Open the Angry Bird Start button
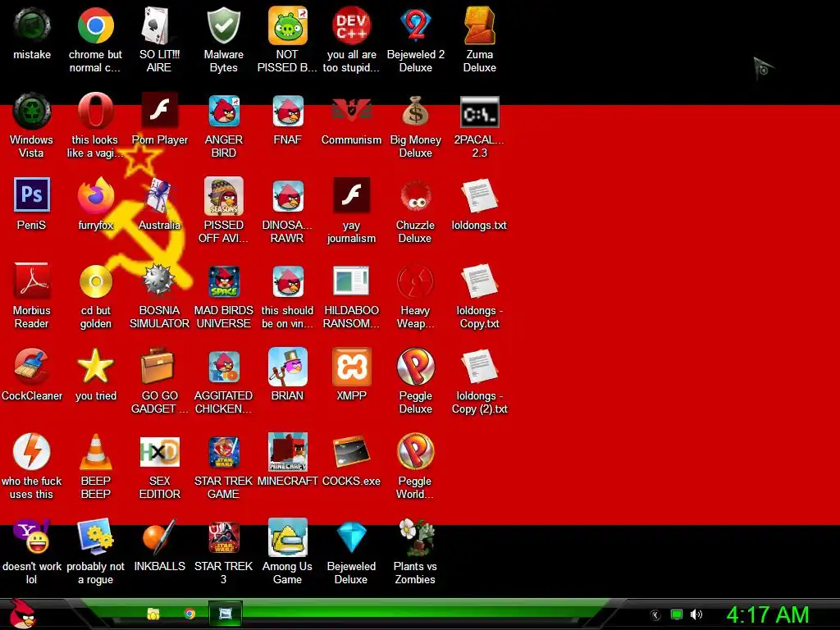 coord(22,614)
